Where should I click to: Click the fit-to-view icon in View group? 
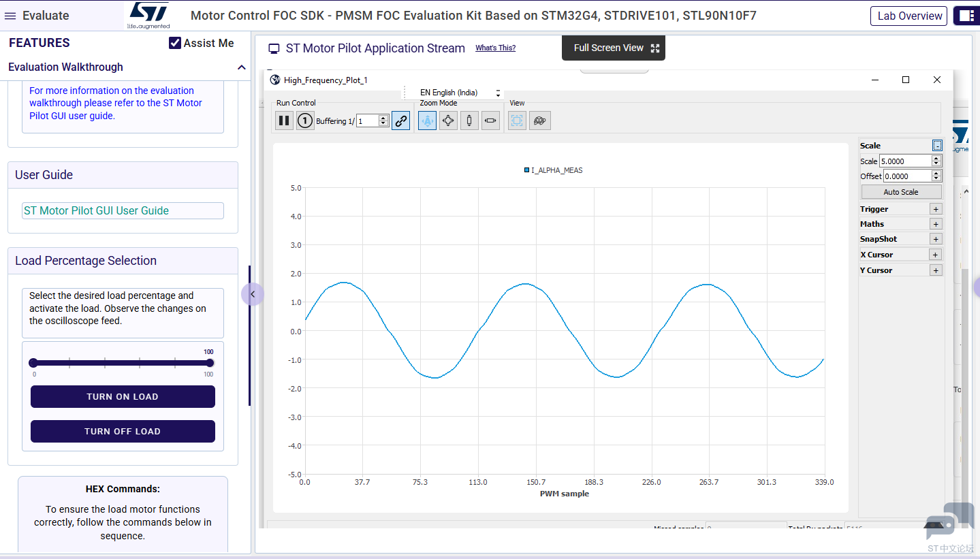click(518, 121)
